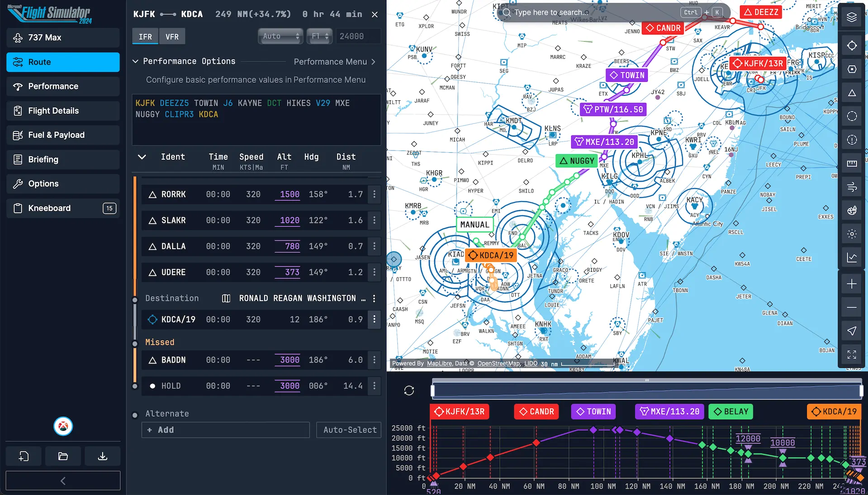Open the Auto altitude mode dropdown

tap(280, 36)
